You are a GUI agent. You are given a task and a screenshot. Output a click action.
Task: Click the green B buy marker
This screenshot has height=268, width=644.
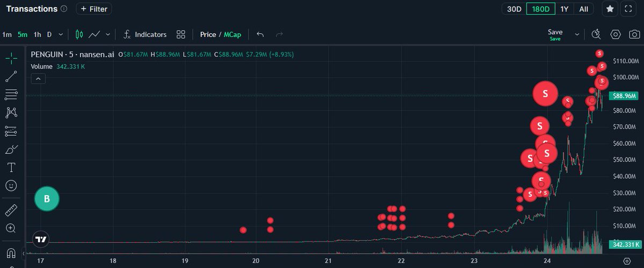pyautogui.click(x=47, y=199)
